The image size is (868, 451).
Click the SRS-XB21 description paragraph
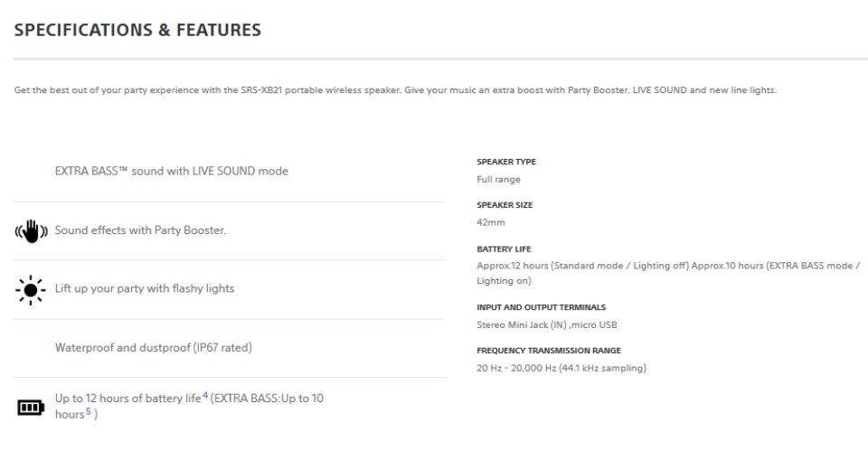395,90
